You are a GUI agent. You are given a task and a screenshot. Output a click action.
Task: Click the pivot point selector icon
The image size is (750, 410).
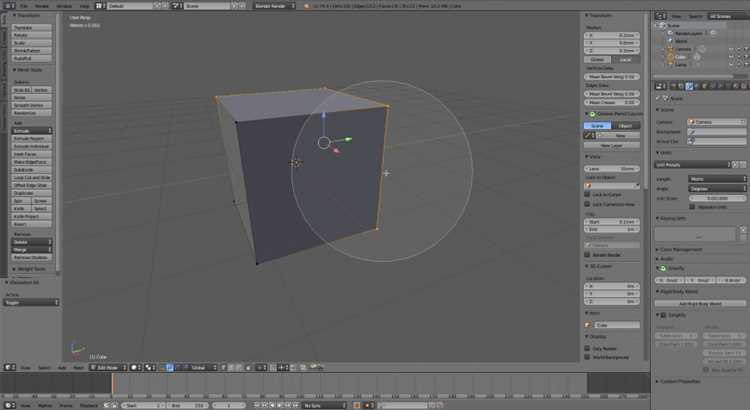[x=150, y=367]
